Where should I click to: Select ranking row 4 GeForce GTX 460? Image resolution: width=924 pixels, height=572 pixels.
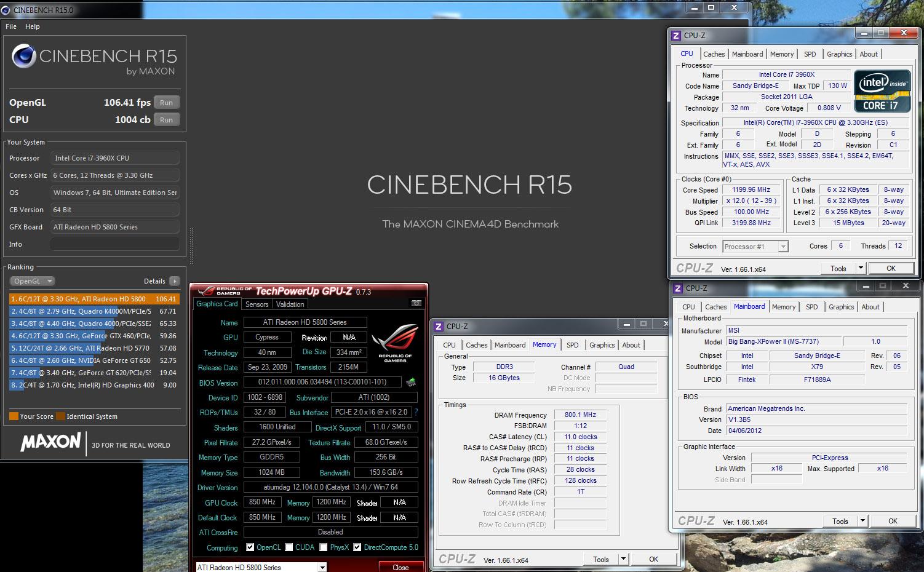click(94, 336)
